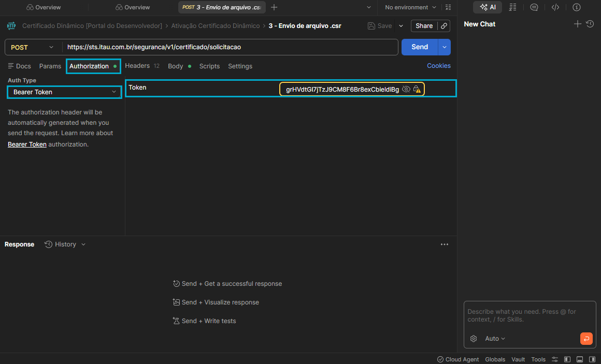This screenshot has height=364, width=601.
Task: Open the code snippet panel
Action: click(x=555, y=7)
